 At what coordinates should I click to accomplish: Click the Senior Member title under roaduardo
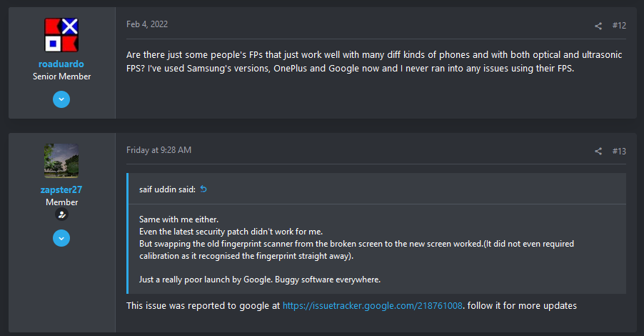[x=61, y=76]
